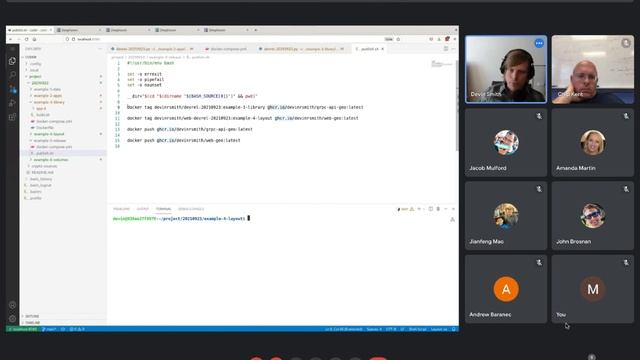This screenshot has height=360, width=640.
Task: Open the Extensions view in the activity bar
Action: click(x=12, y=117)
